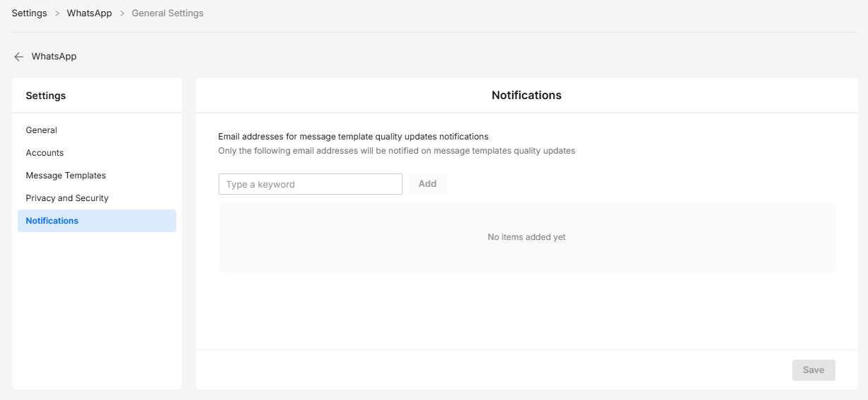Screen dimensions: 868x400
Task: Open the General settings section
Action: (97, 130)
